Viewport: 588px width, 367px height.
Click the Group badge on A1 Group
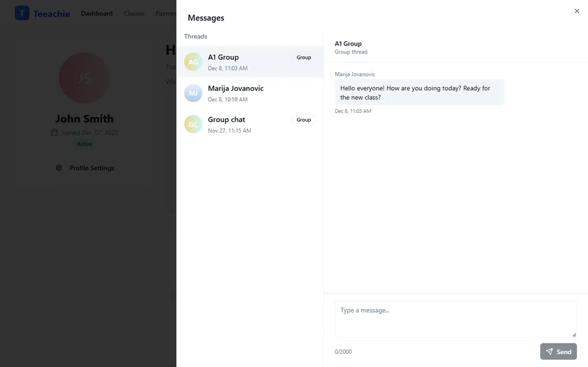304,57
